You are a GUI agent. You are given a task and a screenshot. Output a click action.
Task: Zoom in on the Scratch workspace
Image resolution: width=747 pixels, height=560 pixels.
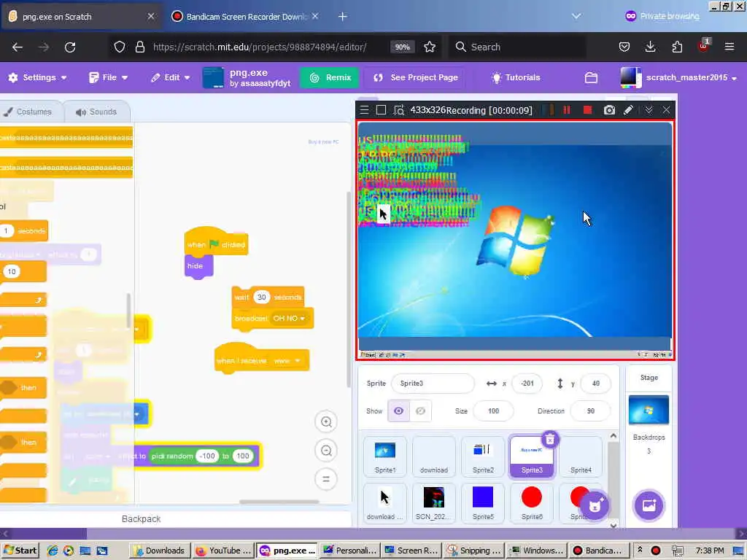[x=326, y=422]
